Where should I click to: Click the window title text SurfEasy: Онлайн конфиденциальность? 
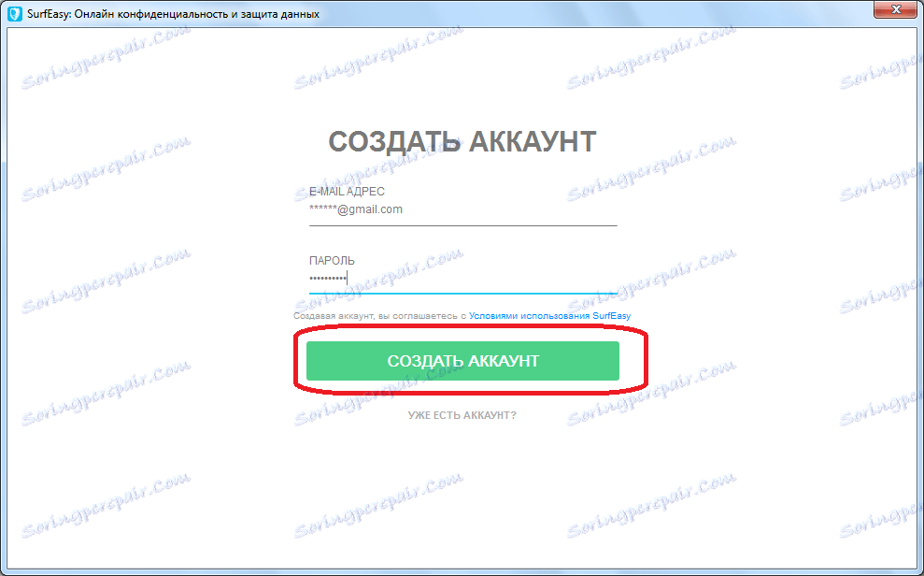click(x=173, y=14)
